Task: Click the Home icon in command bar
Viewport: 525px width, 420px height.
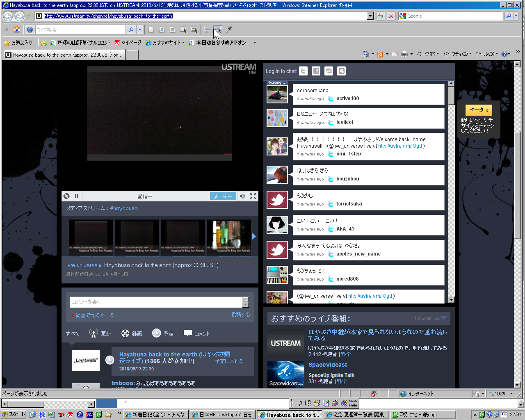Action: [x=365, y=54]
